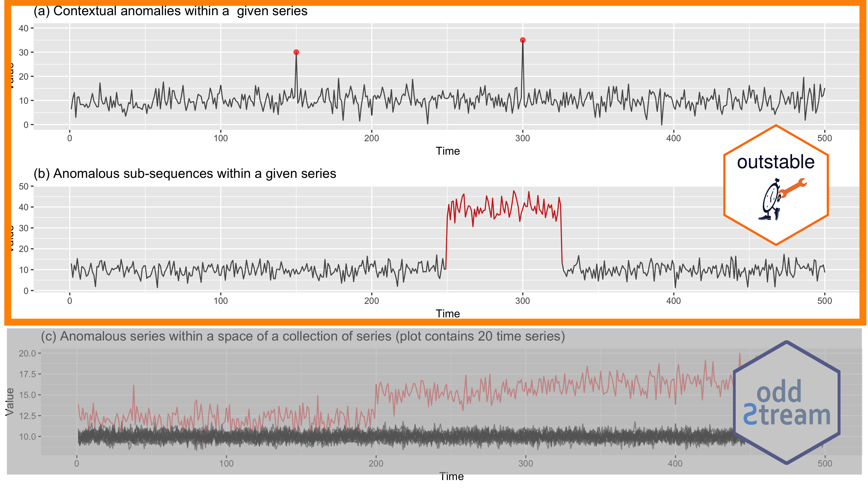This screenshot has height=488, width=868.
Task: Click the Time axis label under plot a
Action: [448, 151]
